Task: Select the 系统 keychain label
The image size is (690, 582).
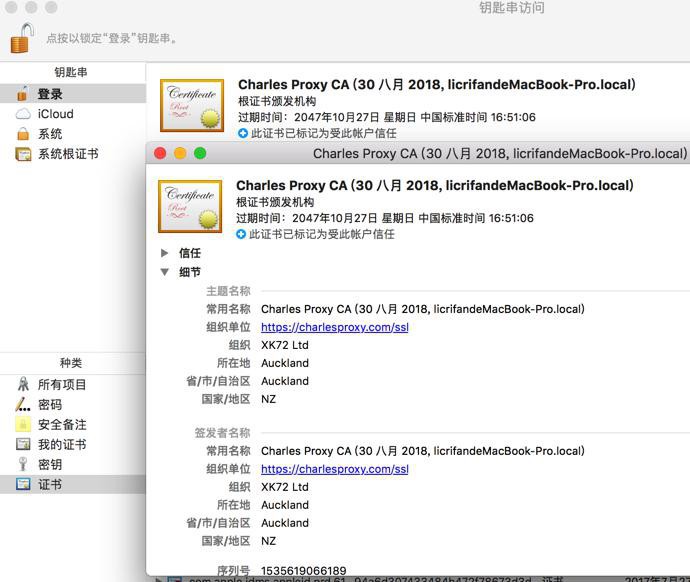Action: (50, 134)
